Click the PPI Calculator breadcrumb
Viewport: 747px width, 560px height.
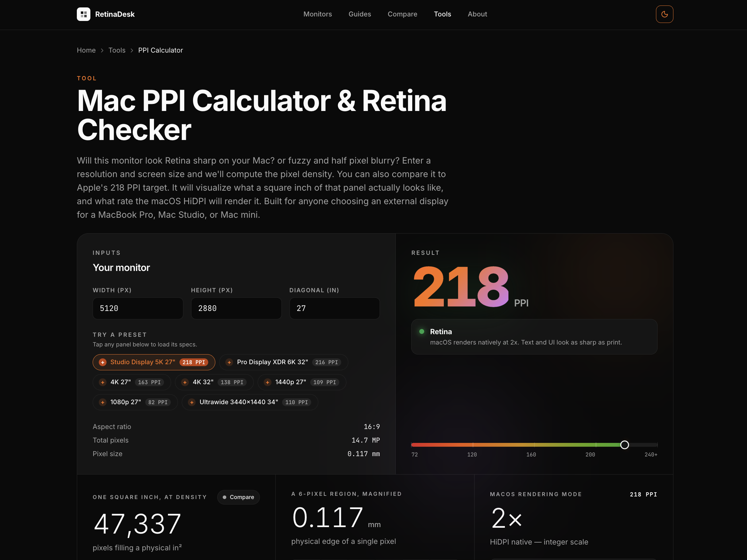click(x=160, y=50)
